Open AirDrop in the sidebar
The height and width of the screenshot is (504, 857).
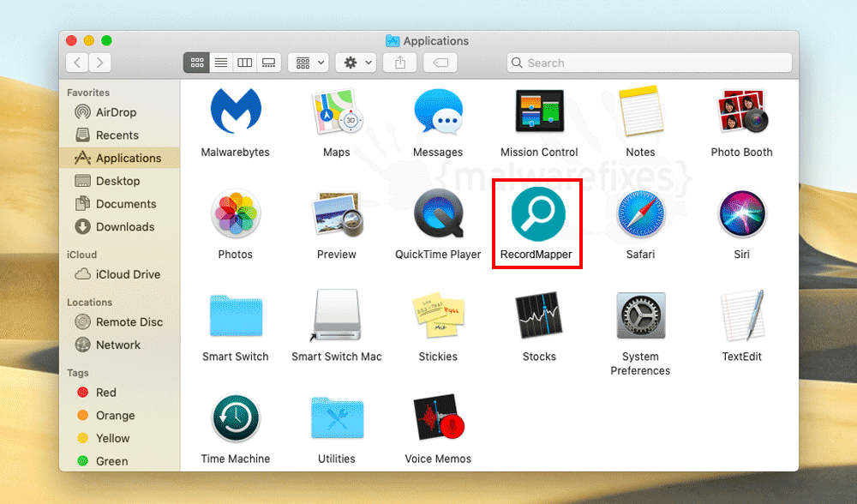click(x=120, y=112)
